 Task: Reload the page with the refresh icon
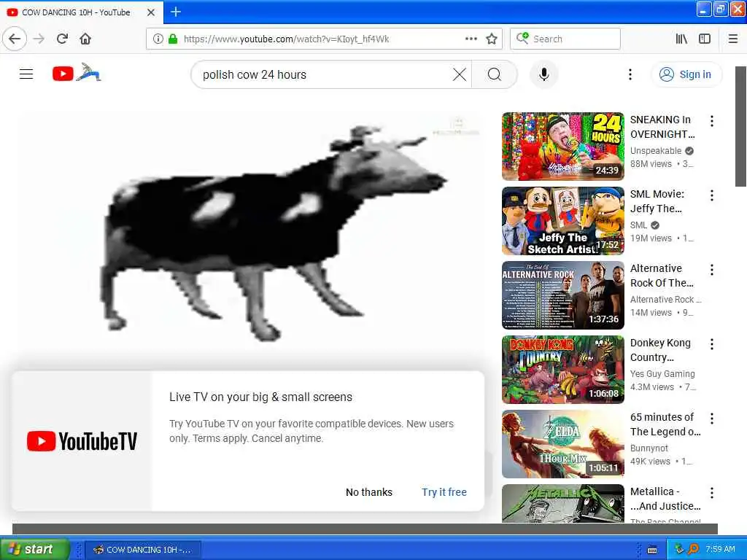click(63, 39)
